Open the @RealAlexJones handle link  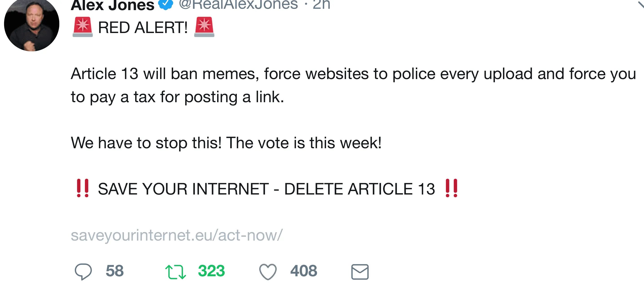238,4
